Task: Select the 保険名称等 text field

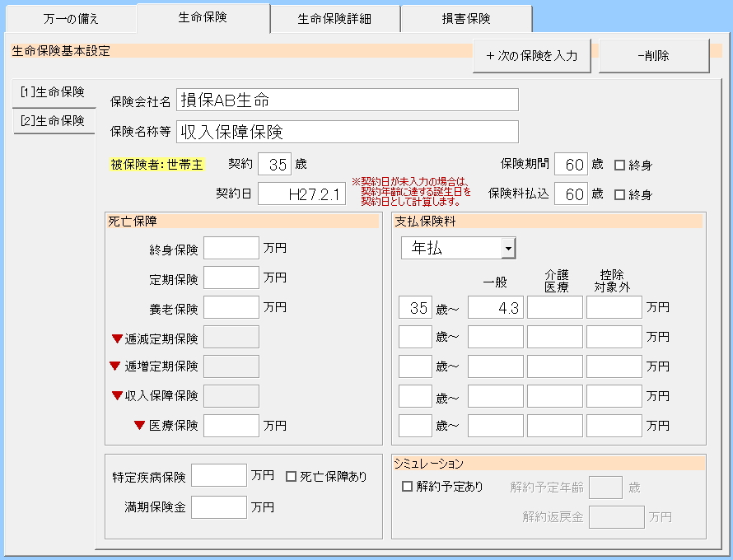Action: pyautogui.click(x=347, y=132)
